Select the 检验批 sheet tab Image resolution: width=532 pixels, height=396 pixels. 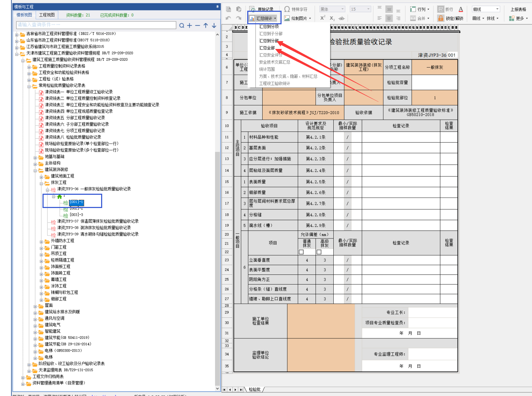click(x=254, y=390)
